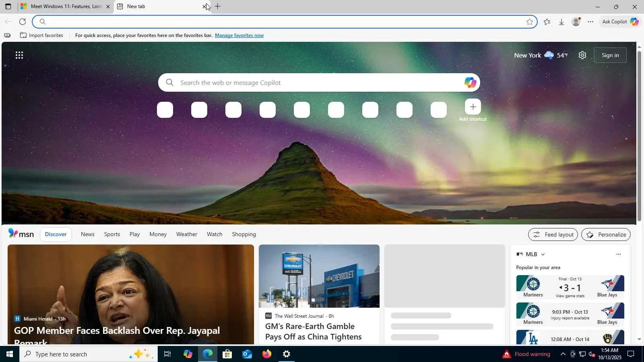Add a shortcut with the plus tile
Image resolution: width=644 pixels, height=362 pixels.
[x=473, y=107]
